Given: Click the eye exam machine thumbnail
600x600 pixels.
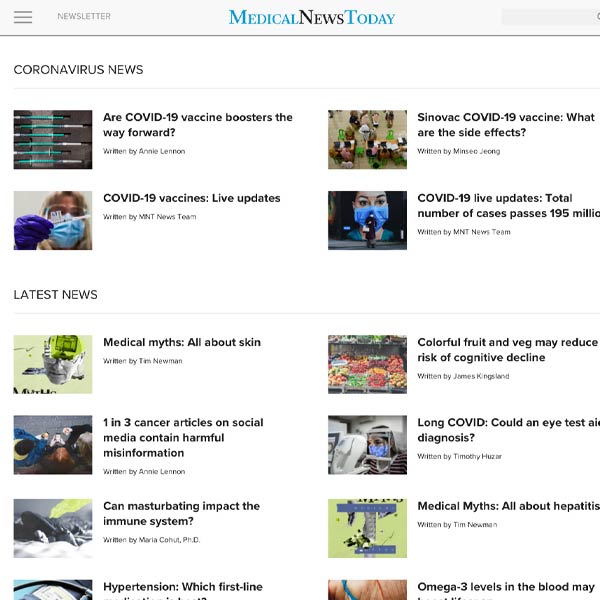Looking at the screenshot, I should (x=367, y=445).
